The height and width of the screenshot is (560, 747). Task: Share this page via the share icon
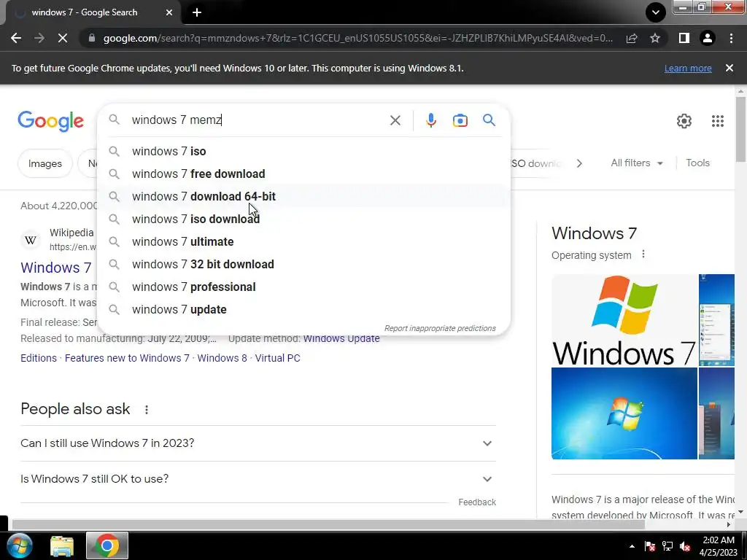coord(632,38)
